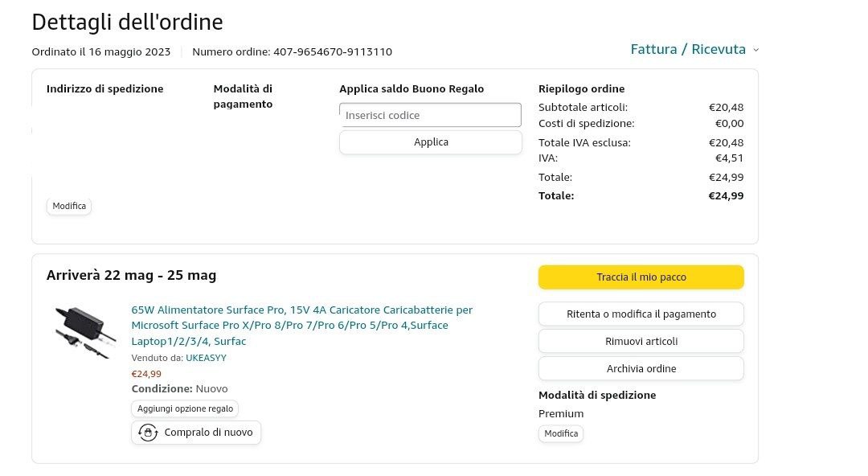Click the Rimuovi articoli button
Image resolution: width=868 pixels, height=476 pixels.
pyautogui.click(x=641, y=341)
